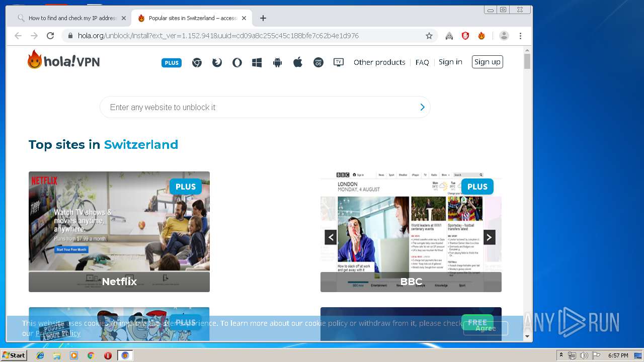
Task: Open Hola TV download icon
Action: coord(339,62)
